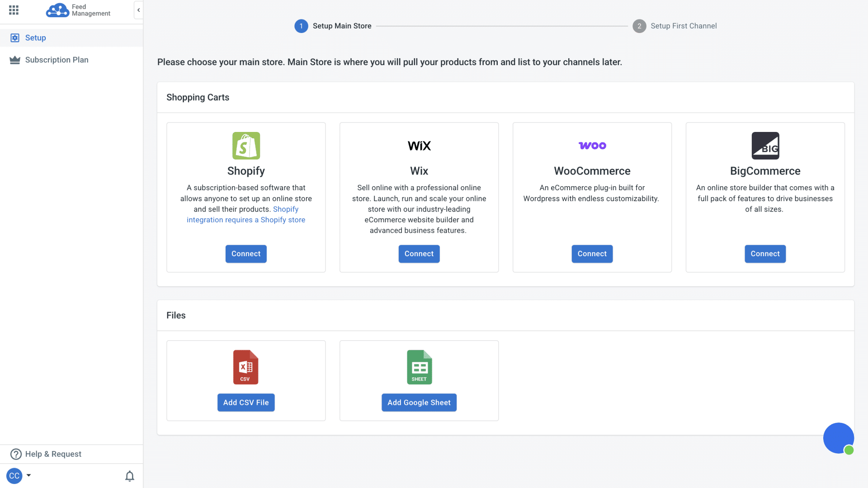Click Add CSV File button
Viewport: 868px width, 488px height.
(x=246, y=403)
